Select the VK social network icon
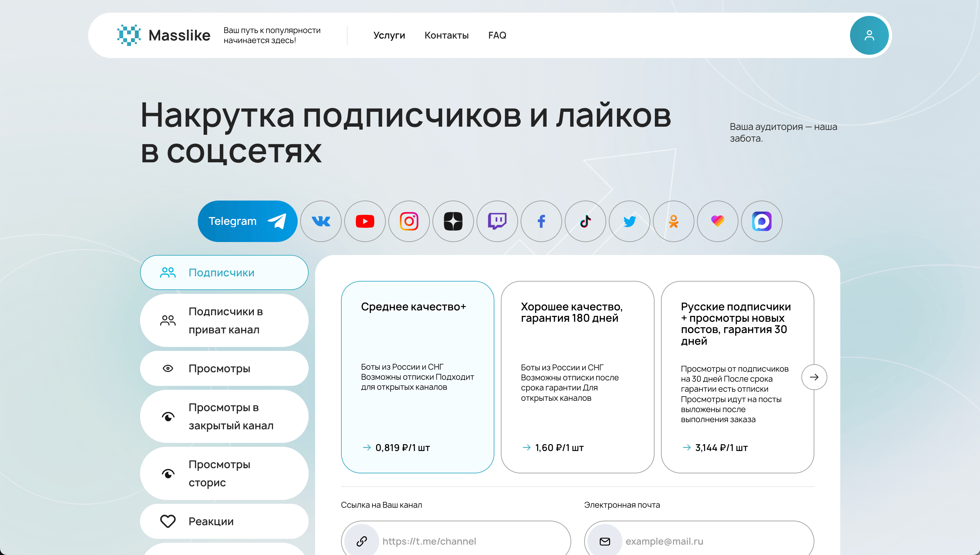 pyautogui.click(x=321, y=221)
